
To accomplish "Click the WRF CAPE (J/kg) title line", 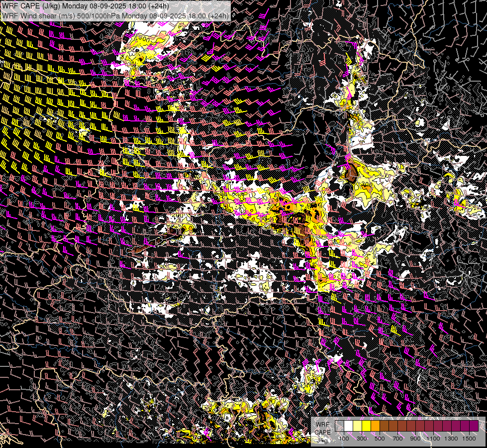I will tap(86, 5).
